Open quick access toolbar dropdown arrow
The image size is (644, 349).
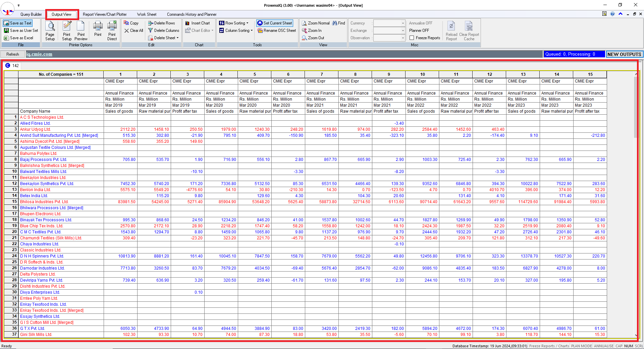[18, 5]
